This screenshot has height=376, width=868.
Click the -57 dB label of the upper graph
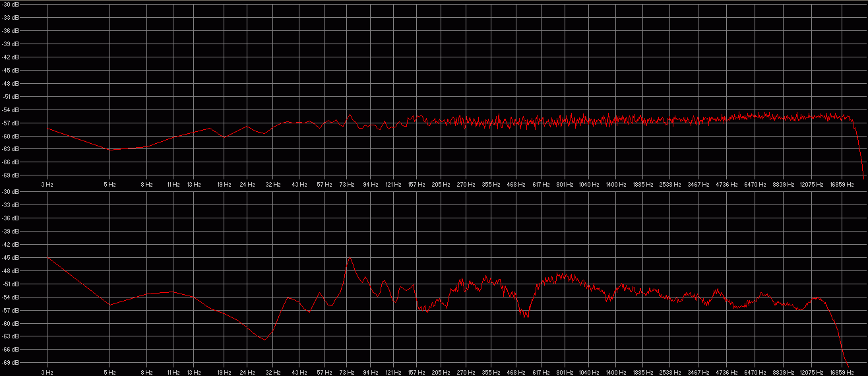pos(11,123)
